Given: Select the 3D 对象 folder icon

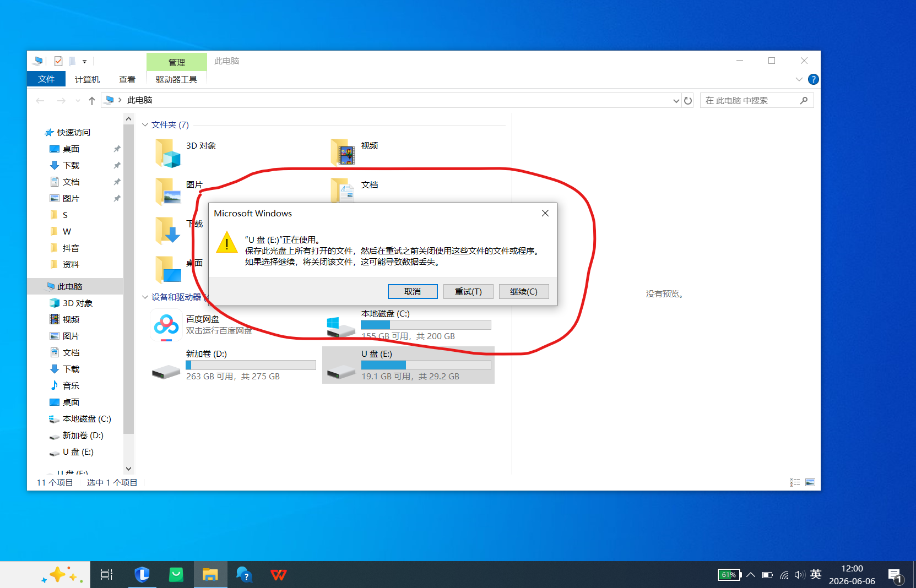Looking at the screenshot, I should pos(168,153).
